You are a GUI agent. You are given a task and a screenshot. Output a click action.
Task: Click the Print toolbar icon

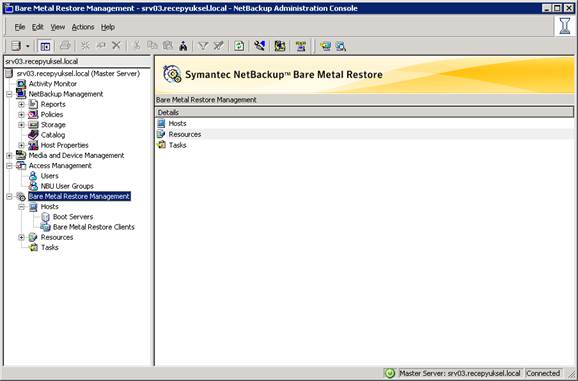click(x=65, y=46)
